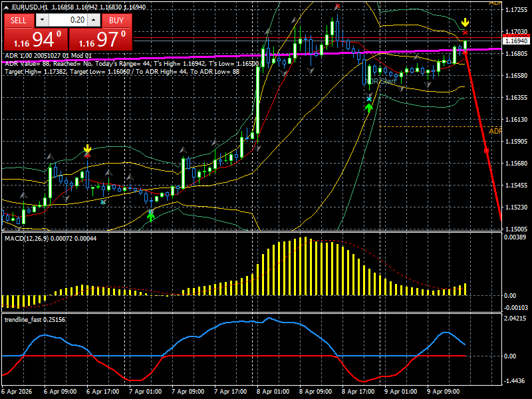Click the blue X exit marker near ADR Start
Image resolution: width=532 pixels, height=399 pixels.
coord(370,98)
